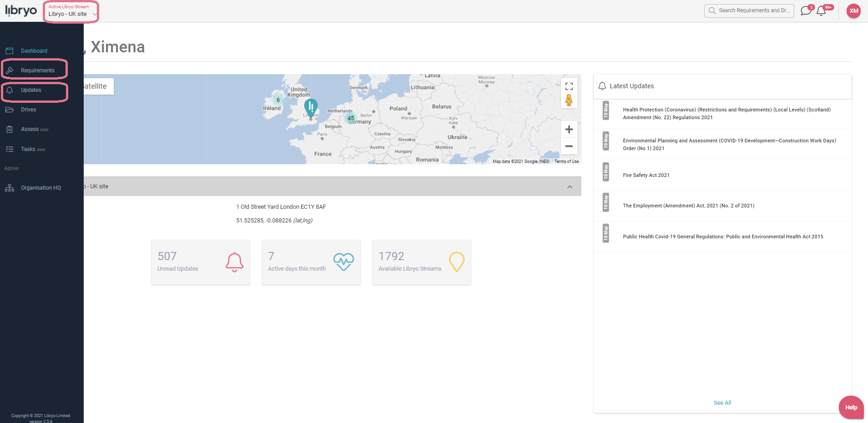Open the 7 Active days this month card

[311, 262]
